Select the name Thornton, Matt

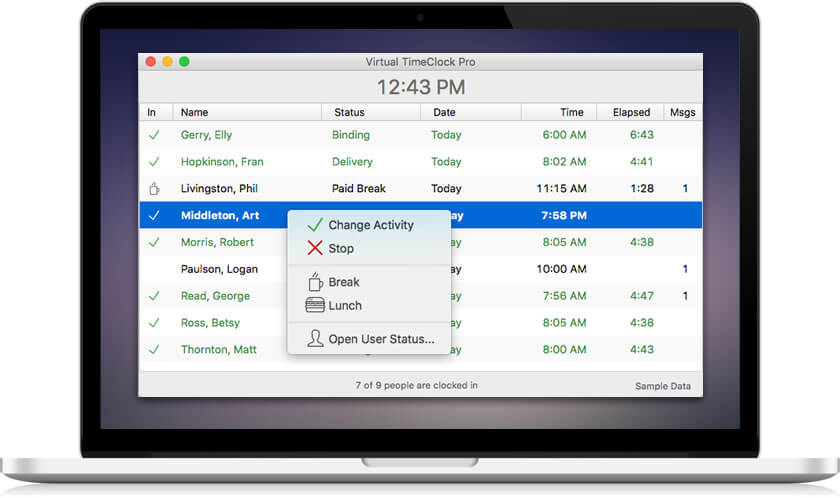(x=219, y=349)
